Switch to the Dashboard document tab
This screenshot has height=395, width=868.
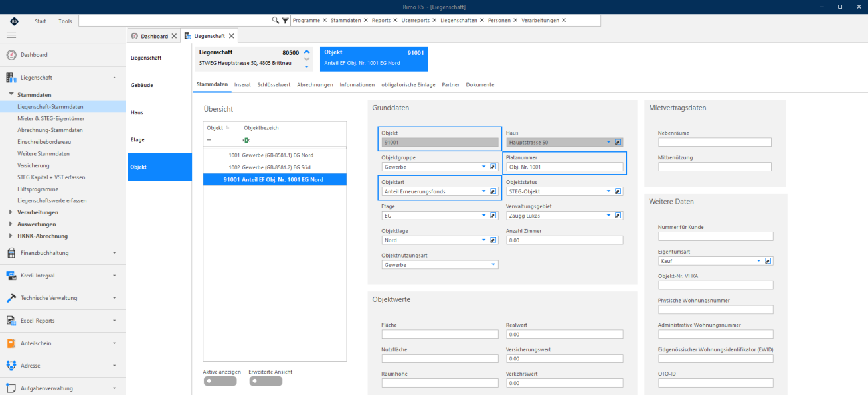153,36
